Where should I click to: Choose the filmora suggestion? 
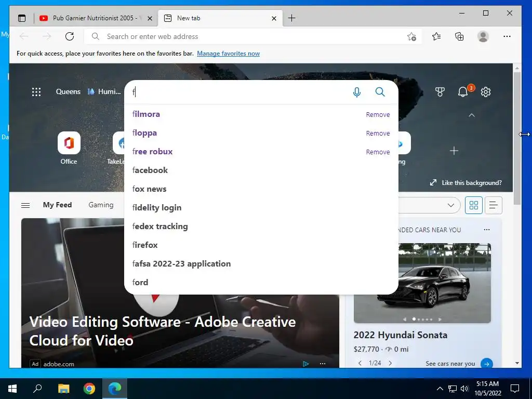click(261, 114)
